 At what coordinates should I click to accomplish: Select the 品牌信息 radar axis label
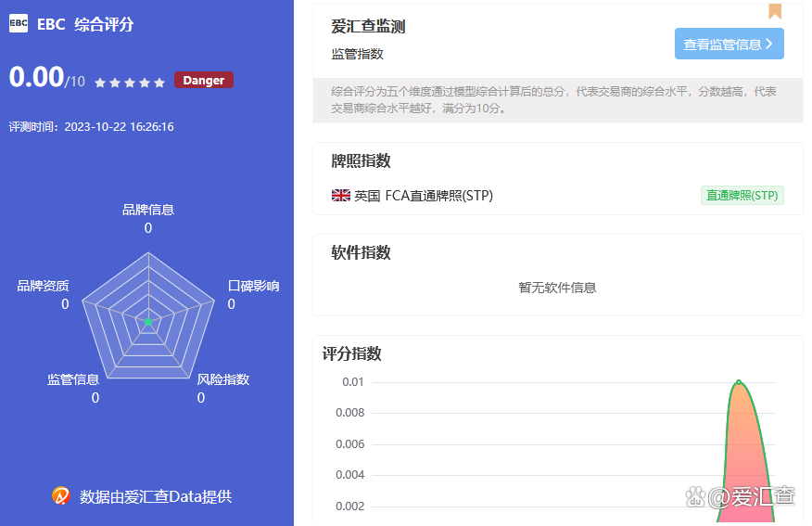point(148,210)
